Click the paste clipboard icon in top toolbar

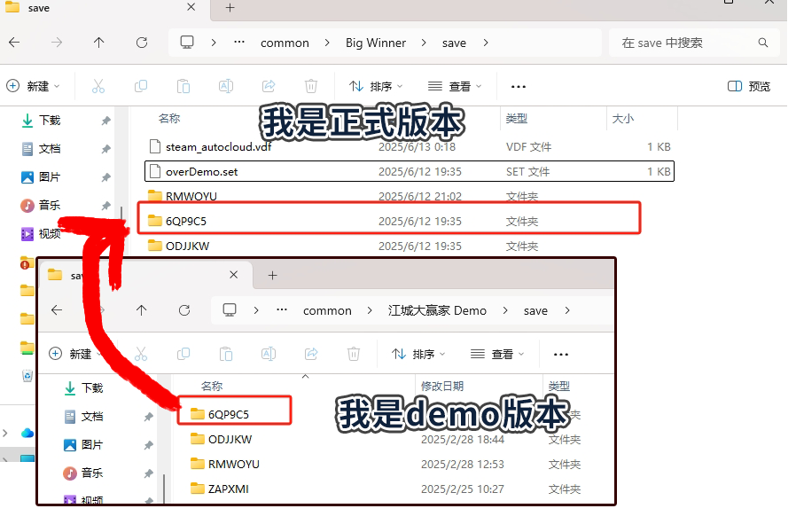click(183, 86)
